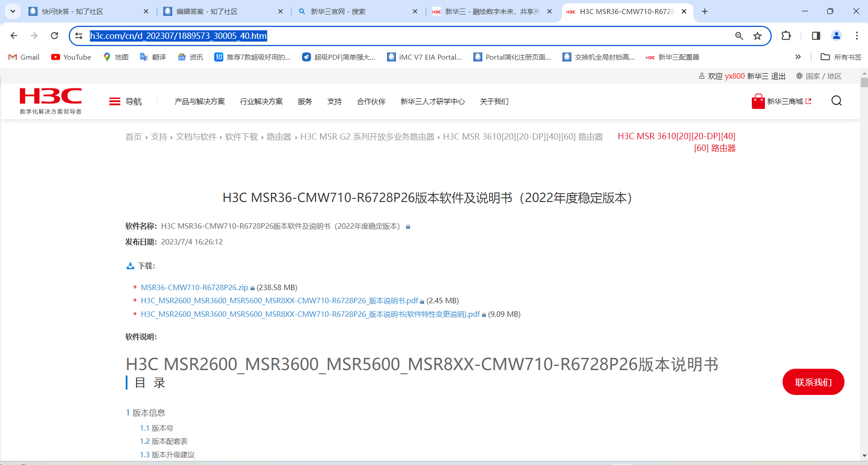Go to H3C MSR G2 系列 breadcrumb link

tap(367, 136)
